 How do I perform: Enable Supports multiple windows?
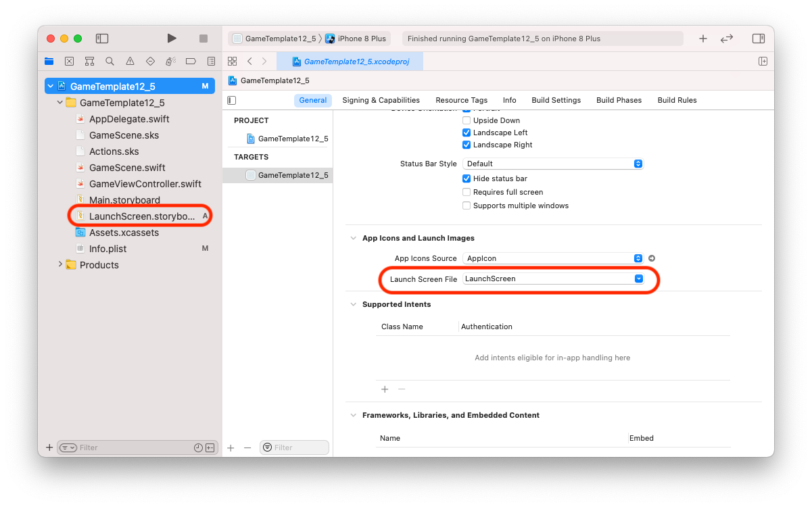467,206
